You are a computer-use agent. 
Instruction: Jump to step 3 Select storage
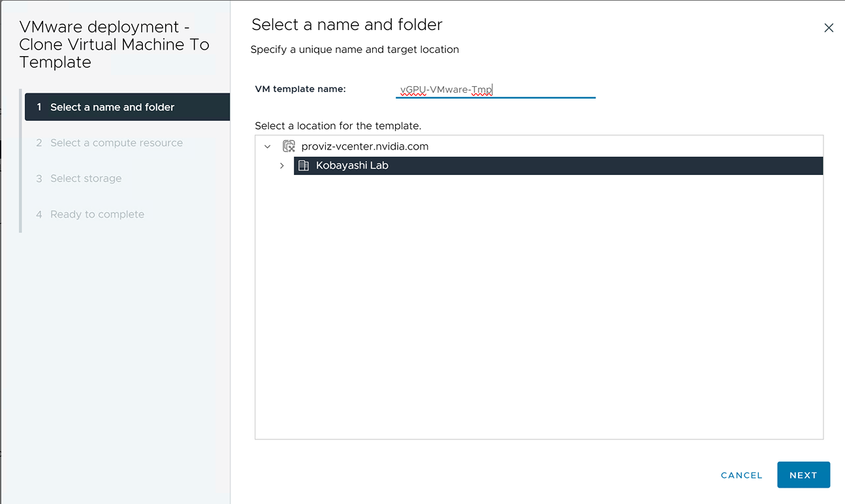coord(86,178)
